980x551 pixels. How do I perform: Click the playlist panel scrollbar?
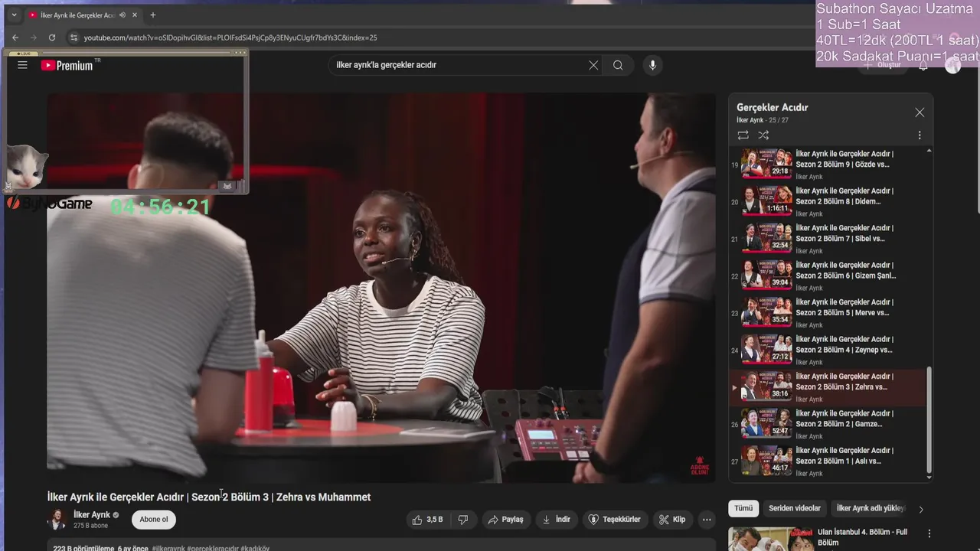click(929, 419)
